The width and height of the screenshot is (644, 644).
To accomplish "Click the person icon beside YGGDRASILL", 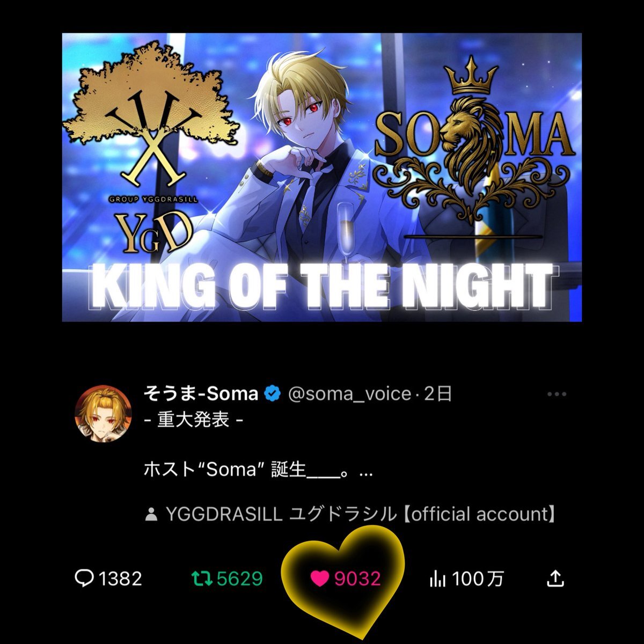I will [x=151, y=515].
